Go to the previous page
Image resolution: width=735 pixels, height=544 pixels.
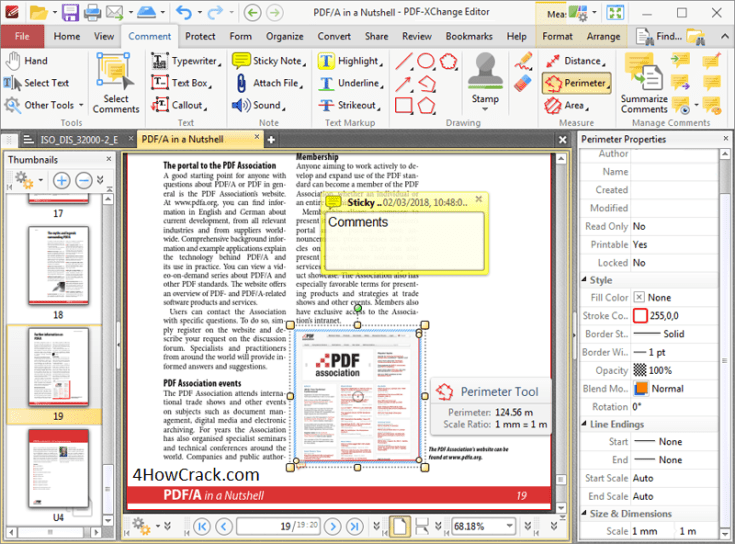224,527
